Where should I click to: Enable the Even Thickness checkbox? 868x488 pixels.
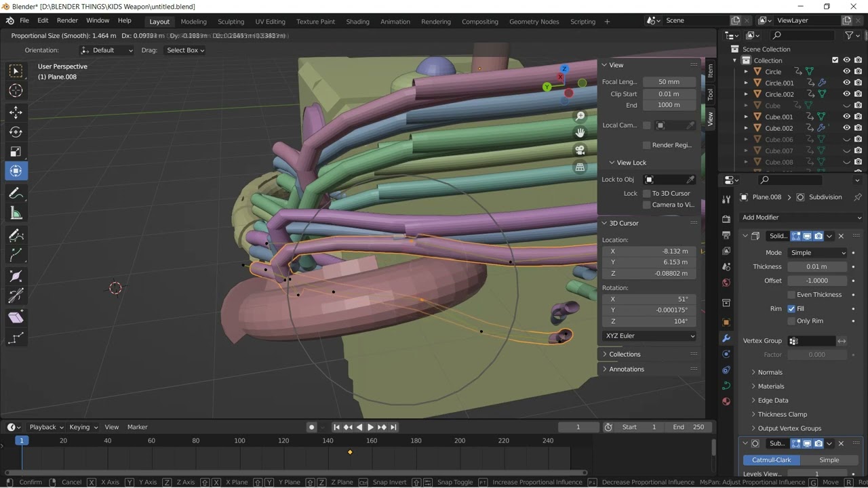coord(791,295)
